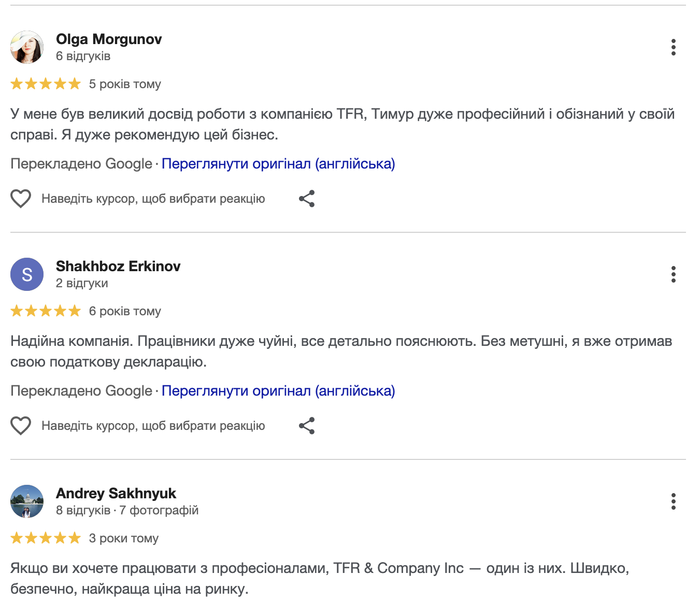This screenshot has width=700, height=602.
Task: Open more options for Olga Morgunov's review
Action: (673, 47)
